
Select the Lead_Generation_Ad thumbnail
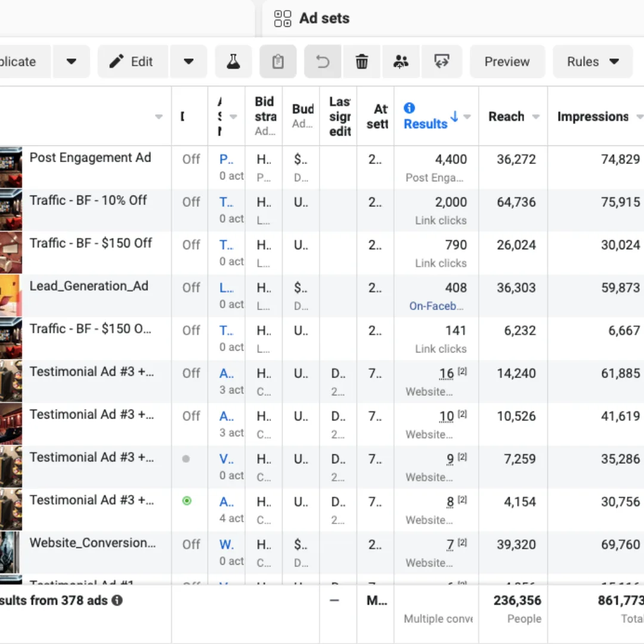pyautogui.click(x=11, y=296)
